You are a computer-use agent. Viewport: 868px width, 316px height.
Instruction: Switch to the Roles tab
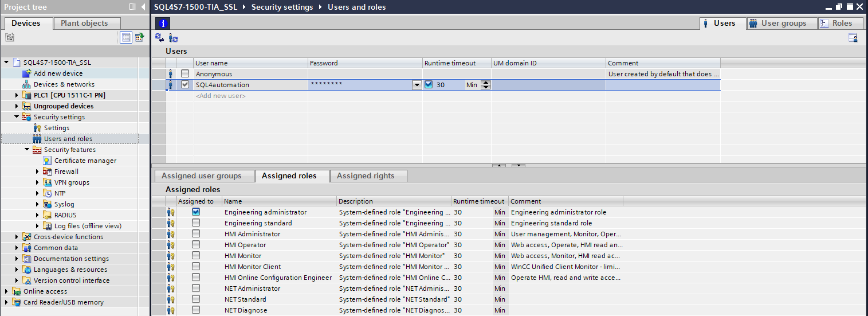(840, 23)
